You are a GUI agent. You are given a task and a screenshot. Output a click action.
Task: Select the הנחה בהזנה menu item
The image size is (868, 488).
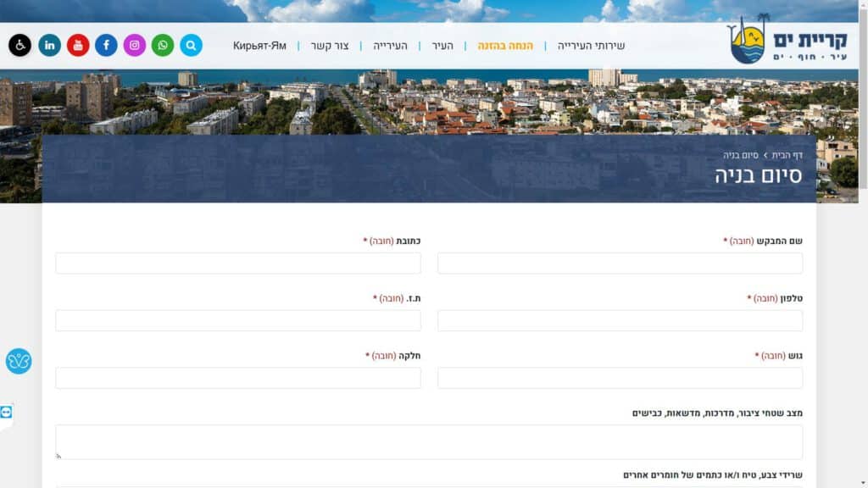tap(505, 46)
